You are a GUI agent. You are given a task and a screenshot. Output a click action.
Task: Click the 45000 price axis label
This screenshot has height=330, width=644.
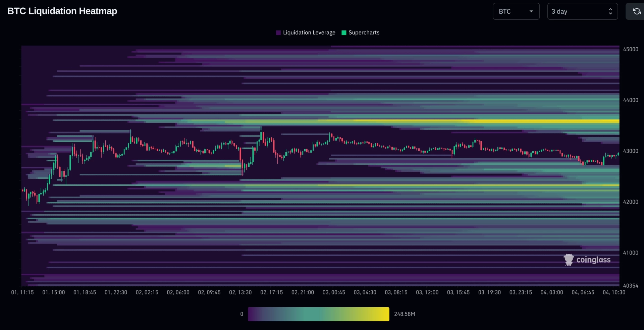point(631,49)
